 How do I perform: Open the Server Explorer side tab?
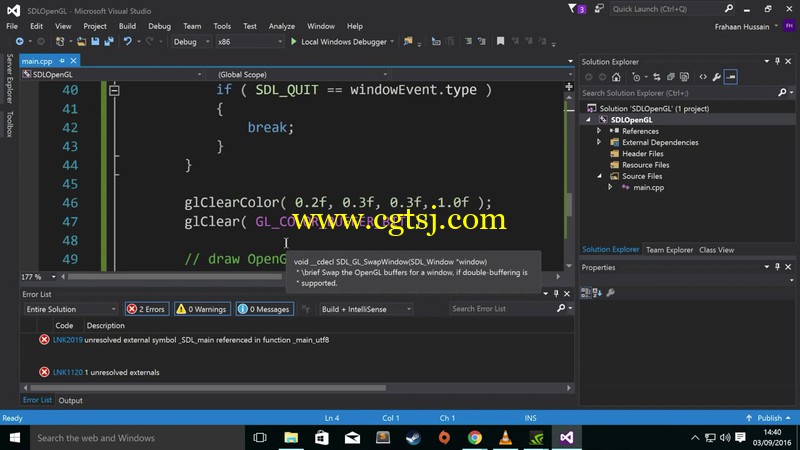point(9,79)
